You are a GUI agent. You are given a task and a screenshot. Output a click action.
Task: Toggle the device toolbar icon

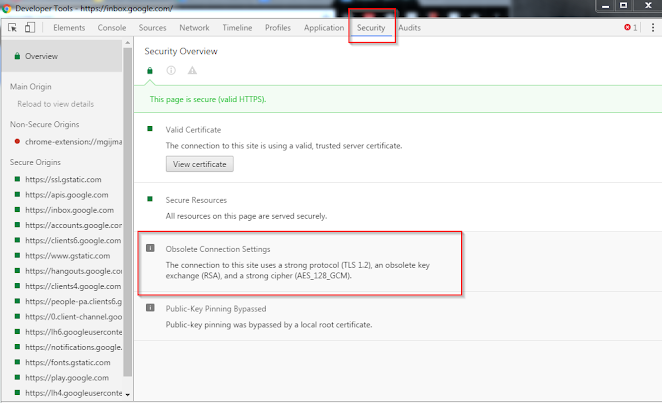click(30, 28)
